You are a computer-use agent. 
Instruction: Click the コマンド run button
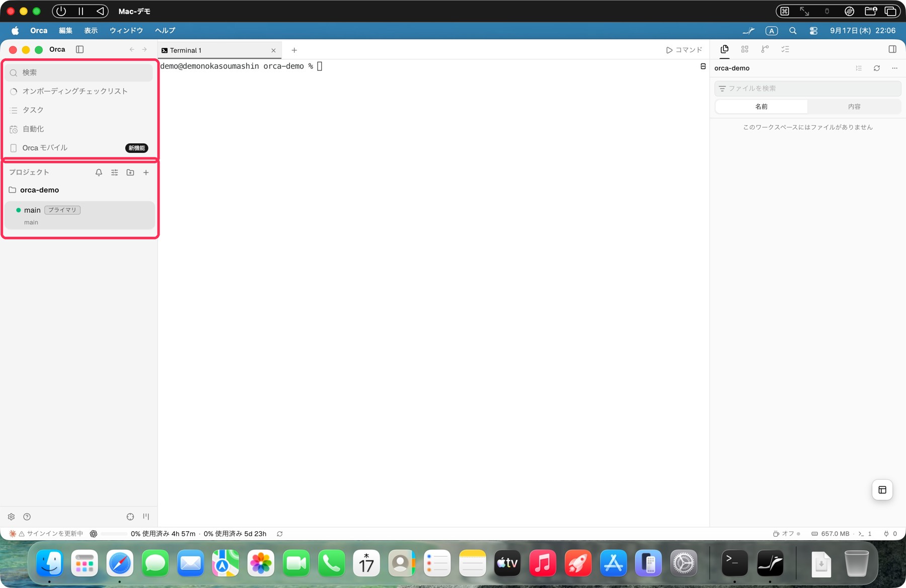tap(684, 50)
